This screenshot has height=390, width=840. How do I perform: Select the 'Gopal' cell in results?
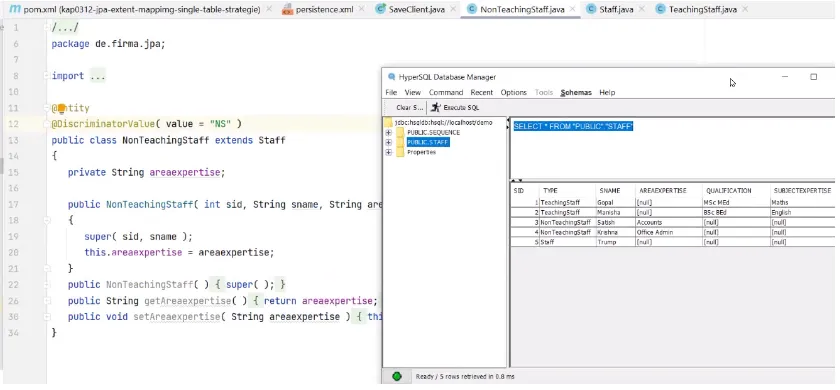click(615, 202)
